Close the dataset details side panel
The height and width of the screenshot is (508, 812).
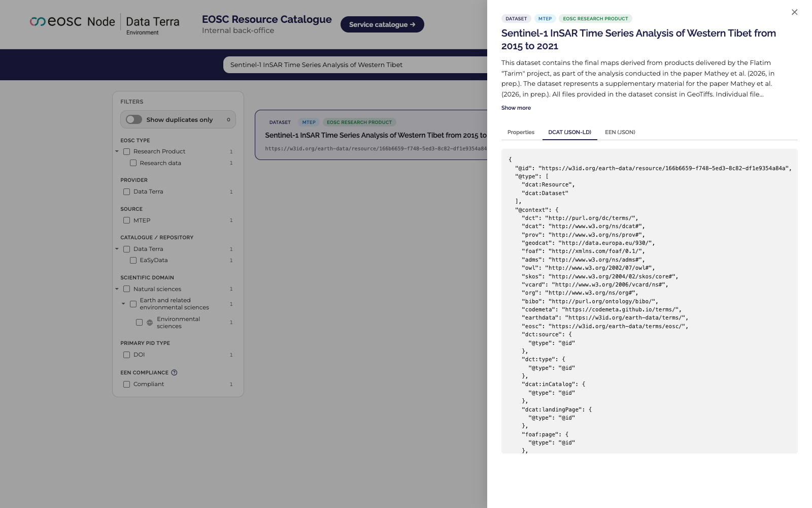(x=794, y=12)
